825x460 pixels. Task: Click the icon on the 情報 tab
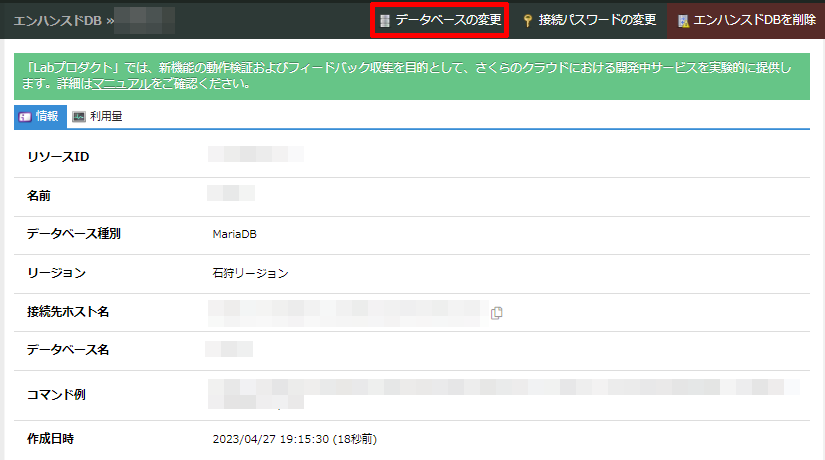25,117
